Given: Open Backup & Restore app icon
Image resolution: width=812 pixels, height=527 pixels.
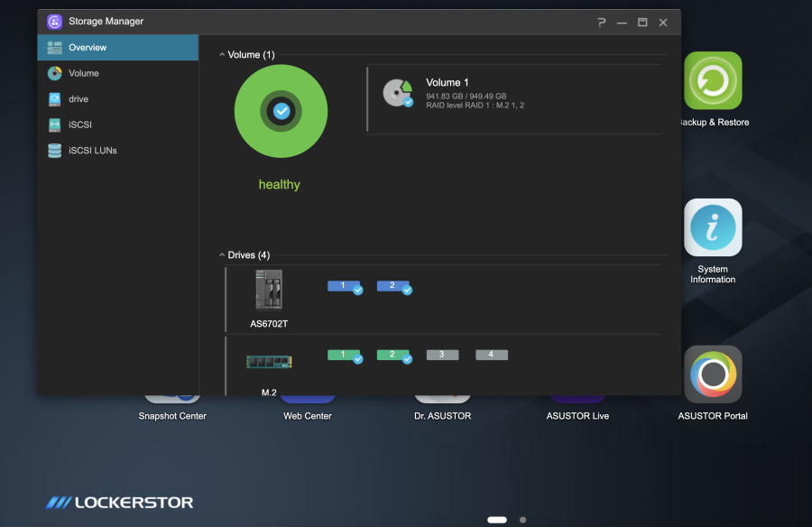Looking at the screenshot, I should [x=713, y=81].
